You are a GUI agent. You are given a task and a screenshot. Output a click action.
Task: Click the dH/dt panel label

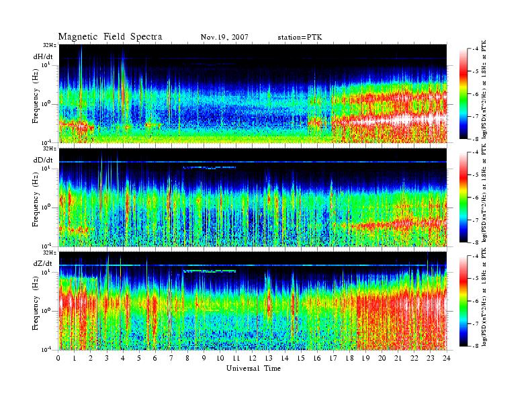(43, 57)
